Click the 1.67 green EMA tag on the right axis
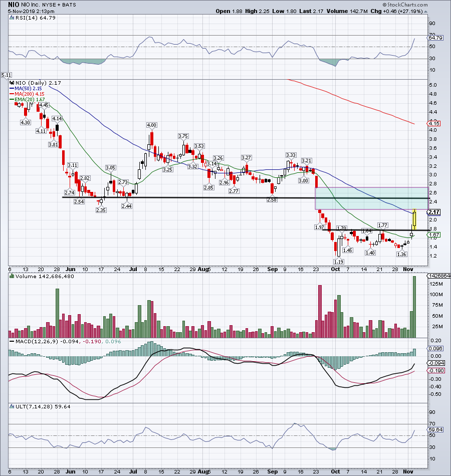Viewport: 451px width, 476px height. tap(433, 234)
